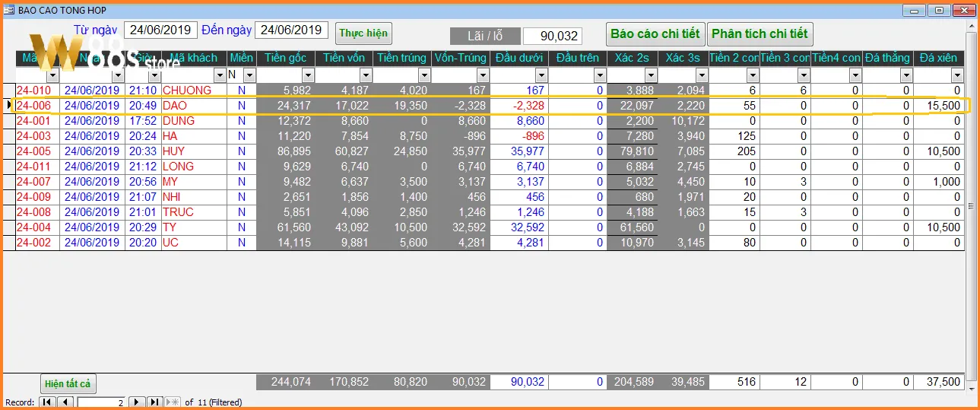Click the Mã khách column header
Image resolution: width=980 pixels, height=410 pixels.
(194, 58)
